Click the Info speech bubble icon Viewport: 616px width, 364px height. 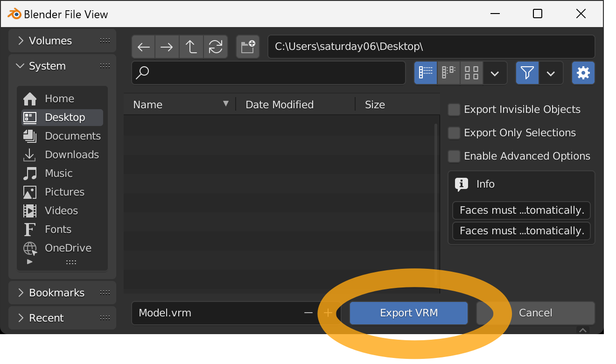tap(462, 185)
